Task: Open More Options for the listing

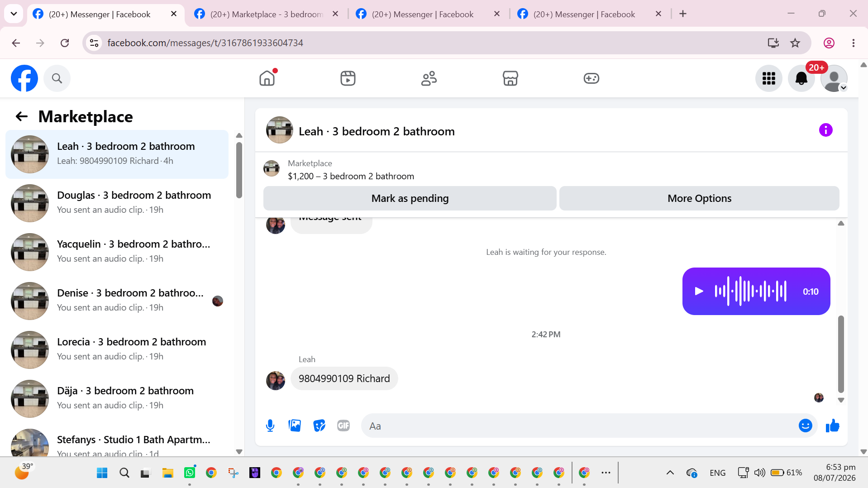Action: 699,198
